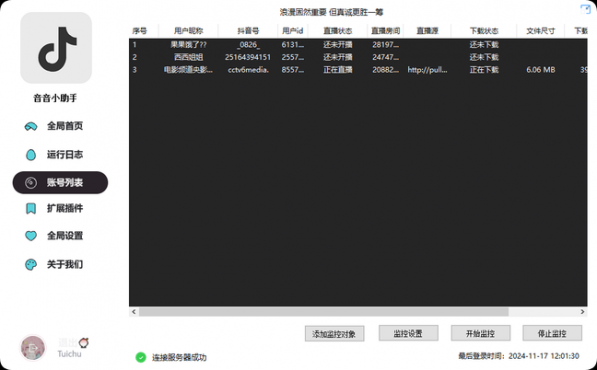
Task: Open 运行日志 page
Action: (65, 155)
